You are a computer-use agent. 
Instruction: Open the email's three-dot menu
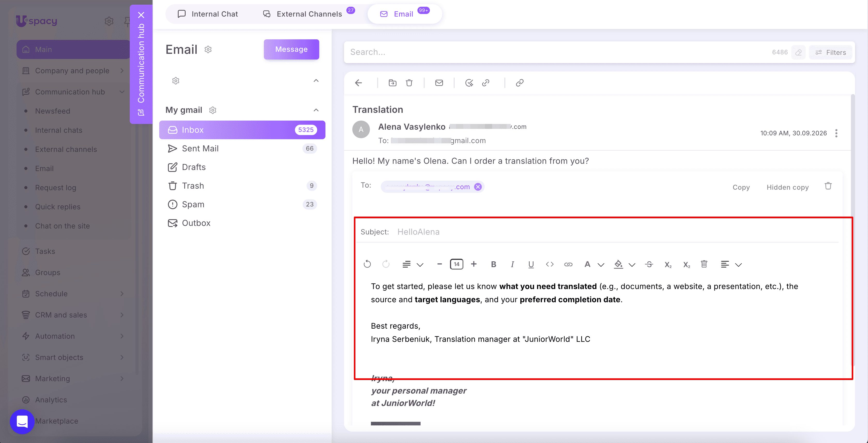point(836,133)
